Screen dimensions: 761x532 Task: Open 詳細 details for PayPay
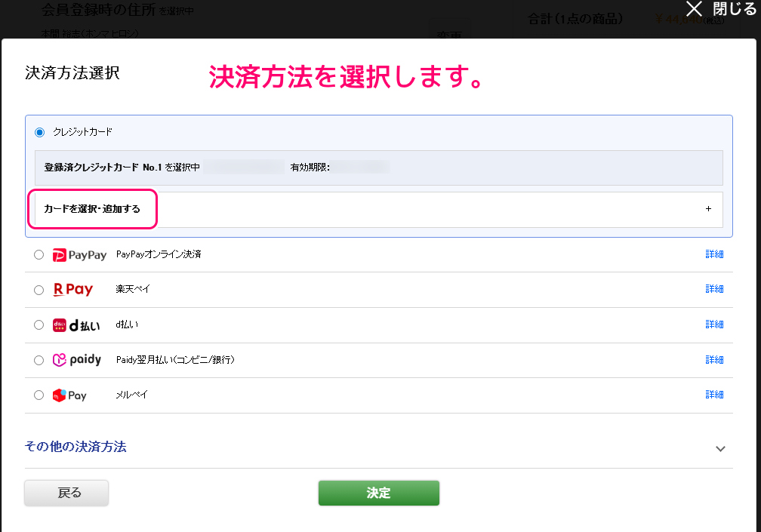pos(714,254)
